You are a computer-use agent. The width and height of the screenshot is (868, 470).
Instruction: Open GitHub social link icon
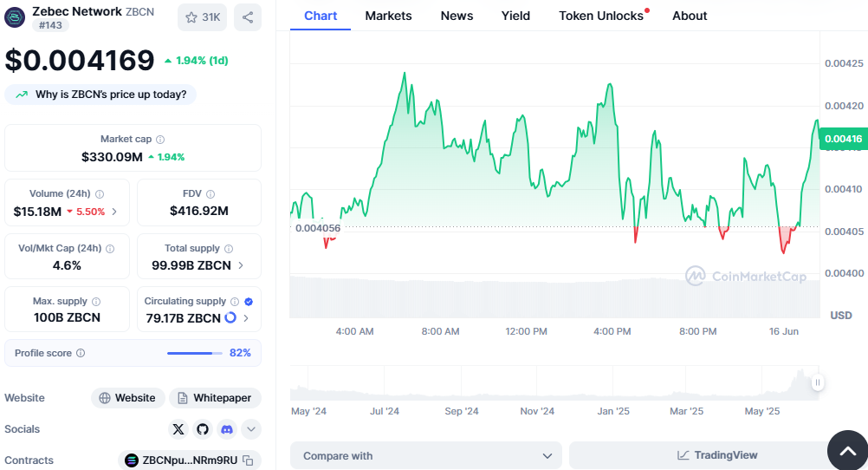[x=203, y=429]
